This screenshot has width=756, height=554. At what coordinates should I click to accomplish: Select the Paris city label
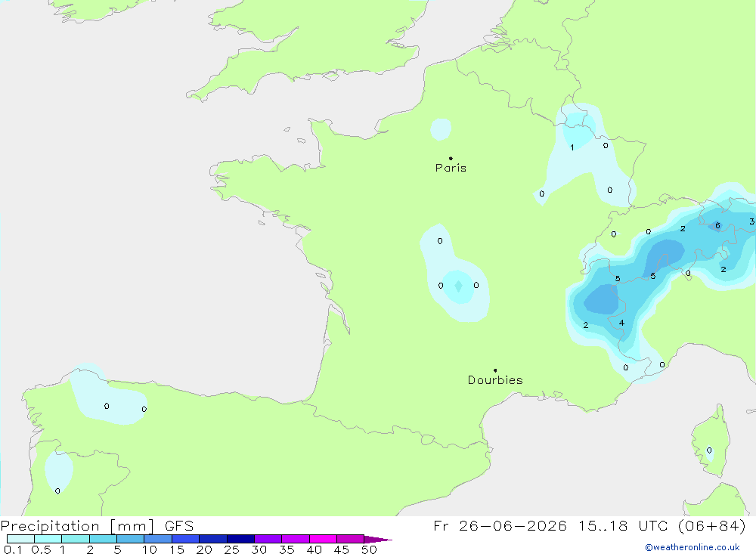coord(451,168)
